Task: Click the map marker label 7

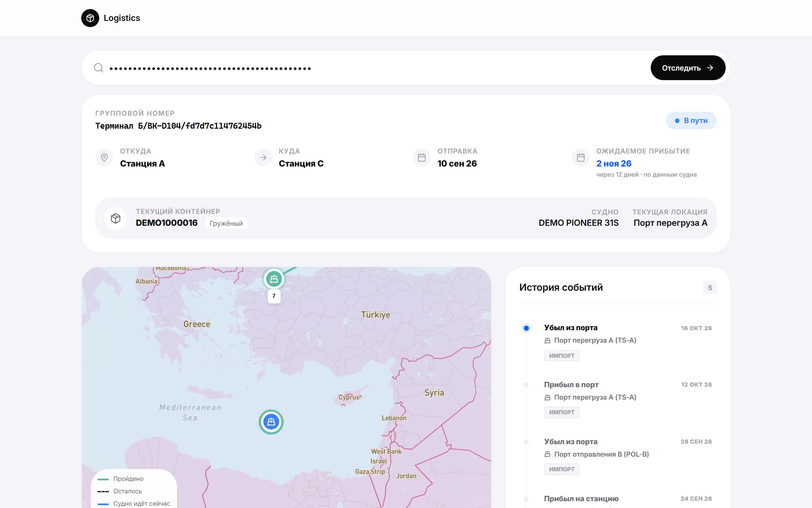Action: tap(274, 296)
